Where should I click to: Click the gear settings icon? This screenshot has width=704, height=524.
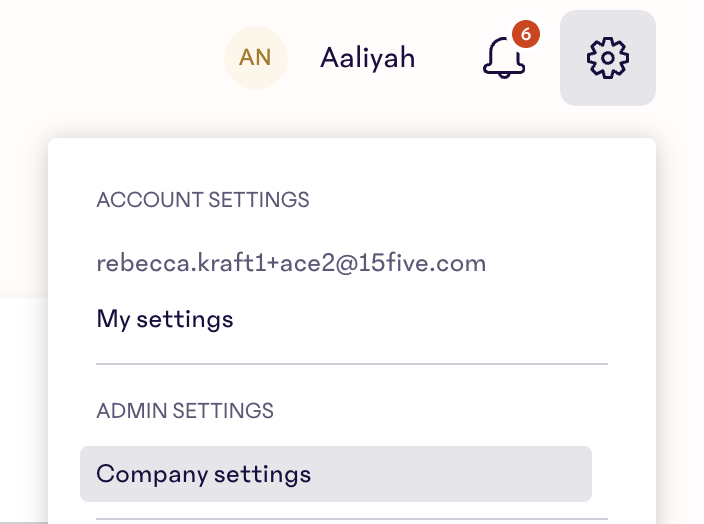[607, 58]
